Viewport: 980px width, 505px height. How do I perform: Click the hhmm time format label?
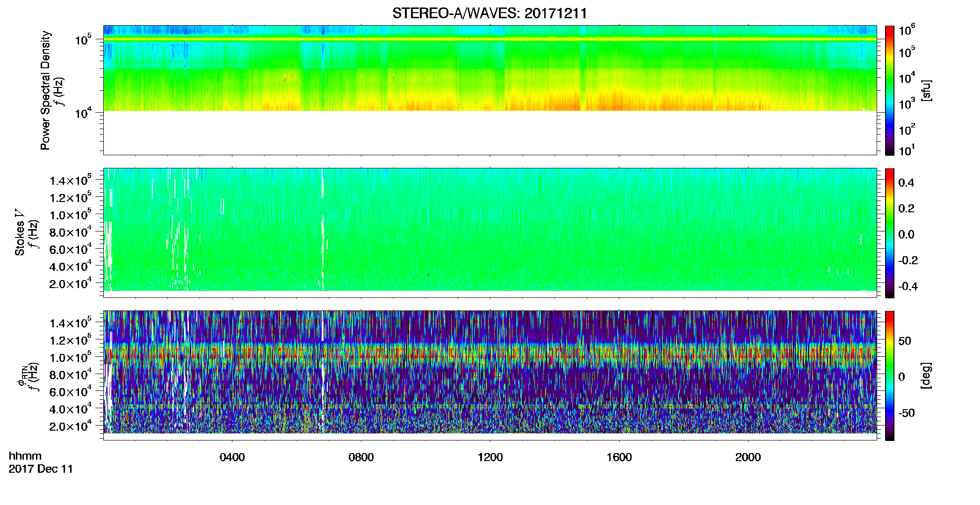25,456
